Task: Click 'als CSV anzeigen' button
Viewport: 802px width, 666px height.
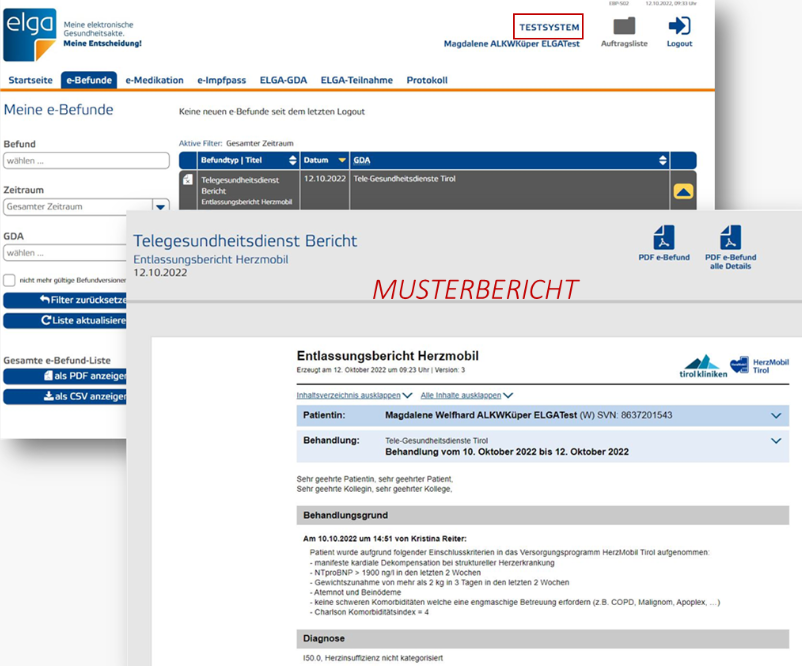Action: pos(65,396)
